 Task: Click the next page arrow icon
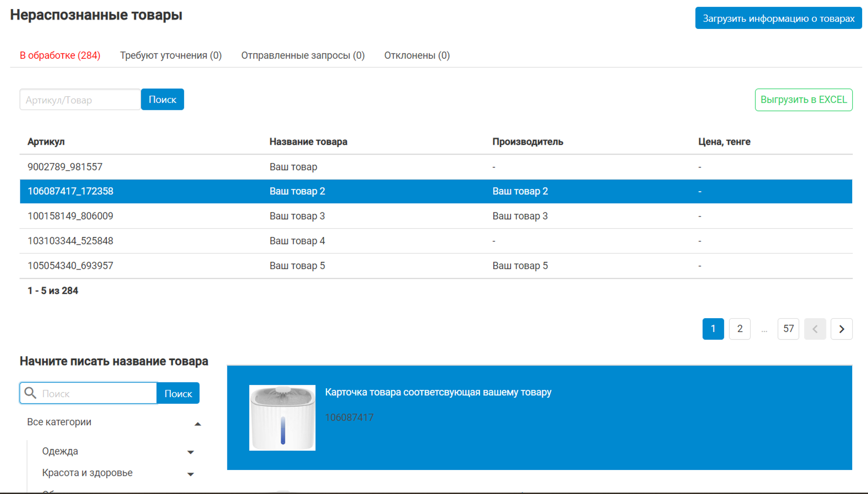841,329
